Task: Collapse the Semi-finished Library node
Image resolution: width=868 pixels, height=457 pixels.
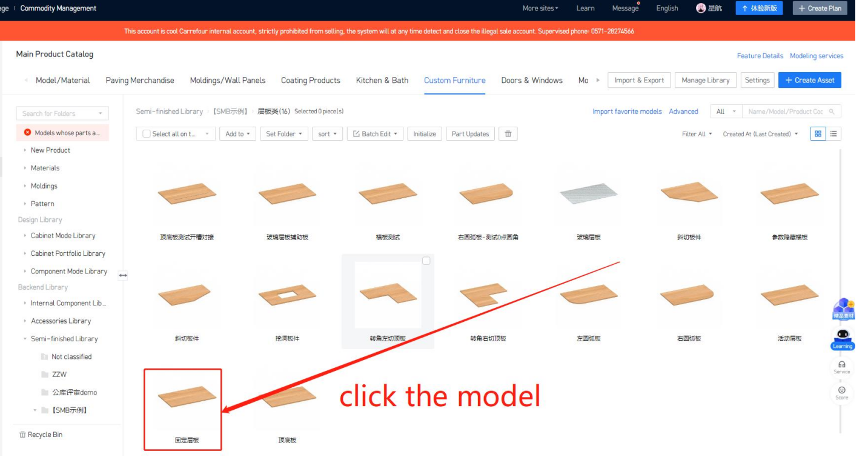Action: click(x=25, y=339)
